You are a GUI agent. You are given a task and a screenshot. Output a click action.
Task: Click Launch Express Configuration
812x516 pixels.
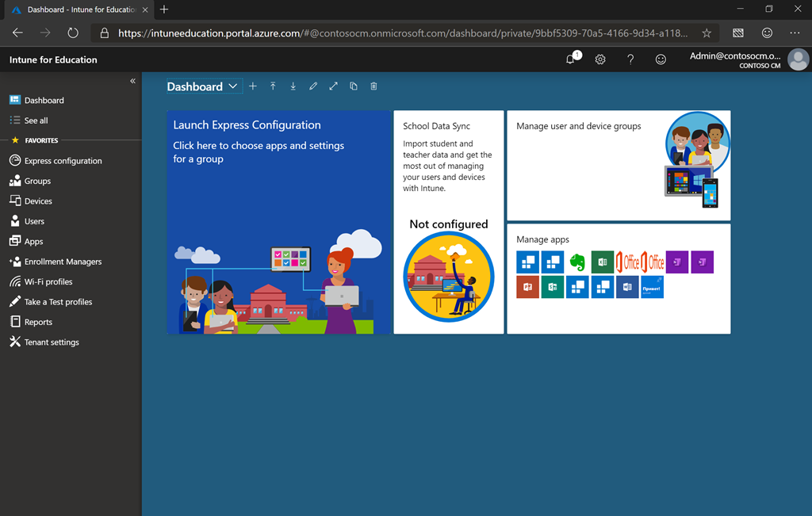(x=247, y=125)
